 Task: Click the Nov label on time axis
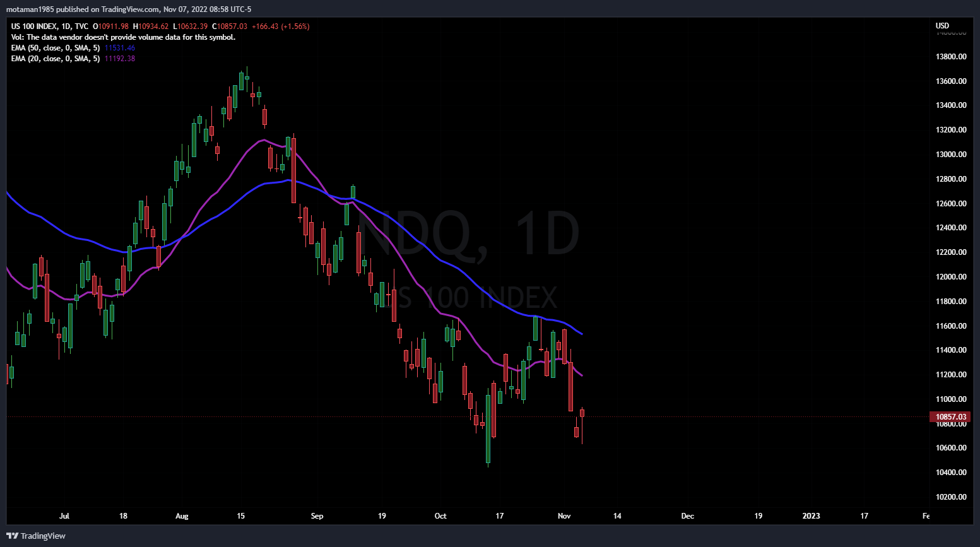[x=564, y=516]
